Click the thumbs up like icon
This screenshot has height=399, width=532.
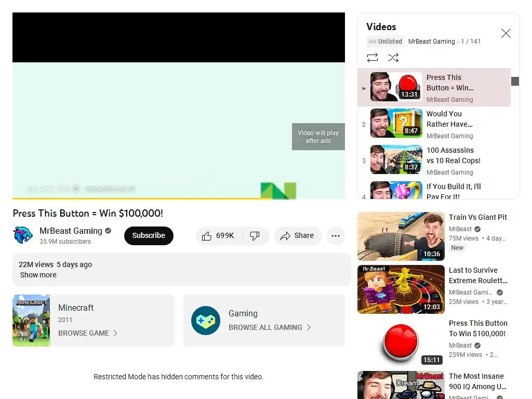point(207,236)
